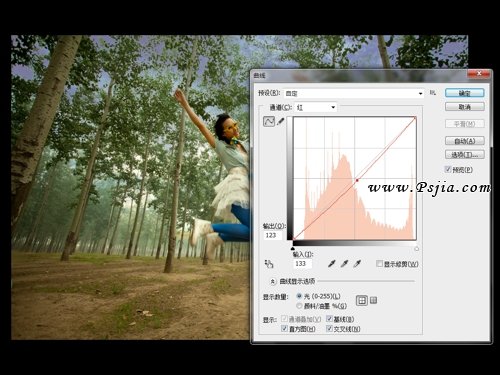
Task: Select the edit-points curve tool
Action: 269,121
